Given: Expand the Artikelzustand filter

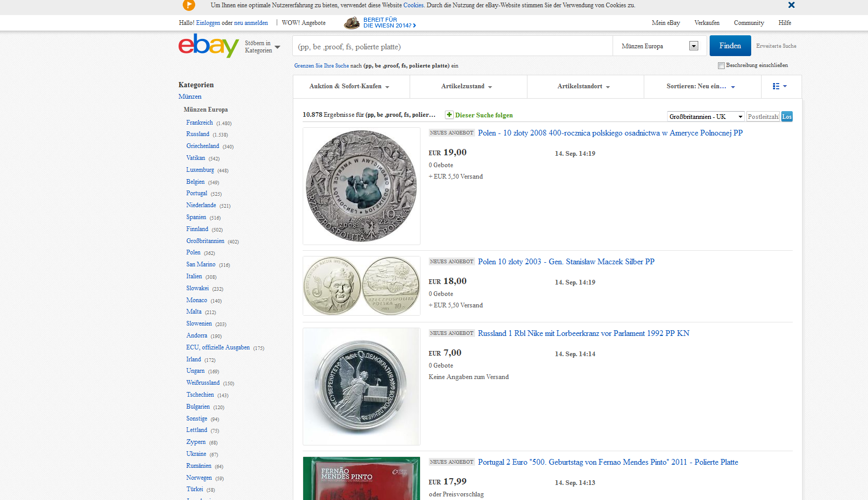Looking at the screenshot, I should click(467, 86).
